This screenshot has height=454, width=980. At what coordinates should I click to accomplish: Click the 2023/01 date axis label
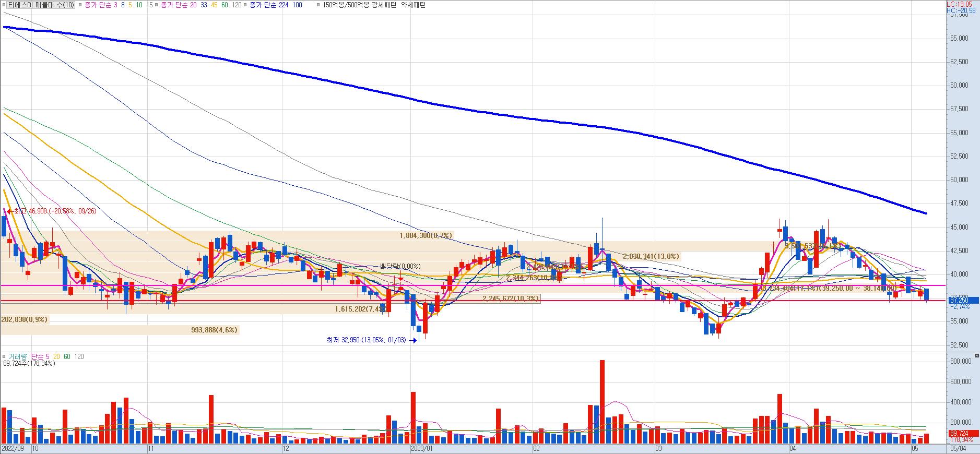tap(422, 448)
